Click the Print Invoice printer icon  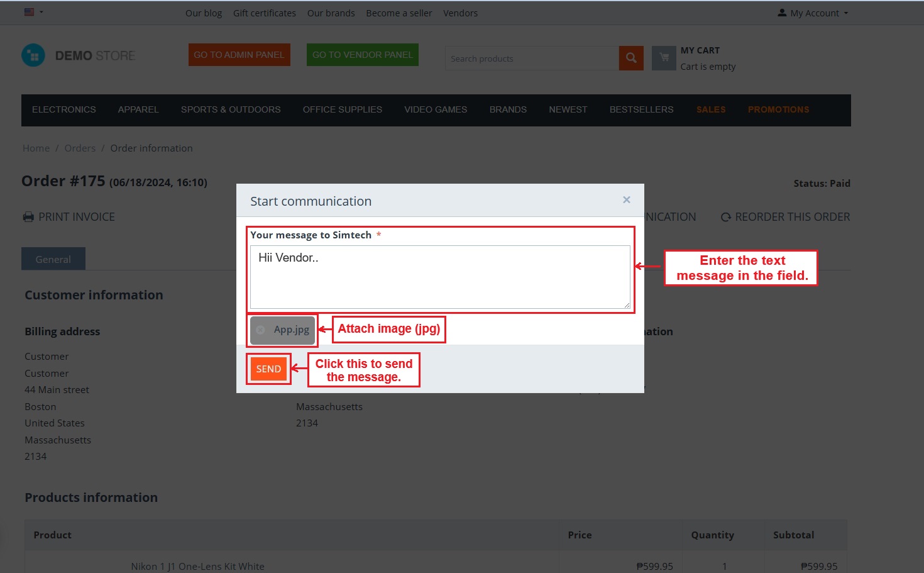pyautogui.click(x=28, y=217)
